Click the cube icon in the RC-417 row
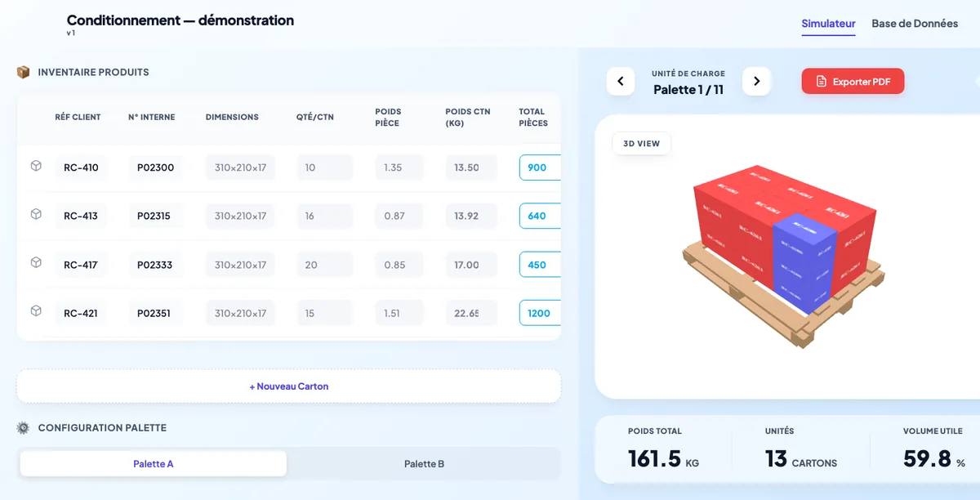This screenshot has width=980, height=500. pos(36,263)
